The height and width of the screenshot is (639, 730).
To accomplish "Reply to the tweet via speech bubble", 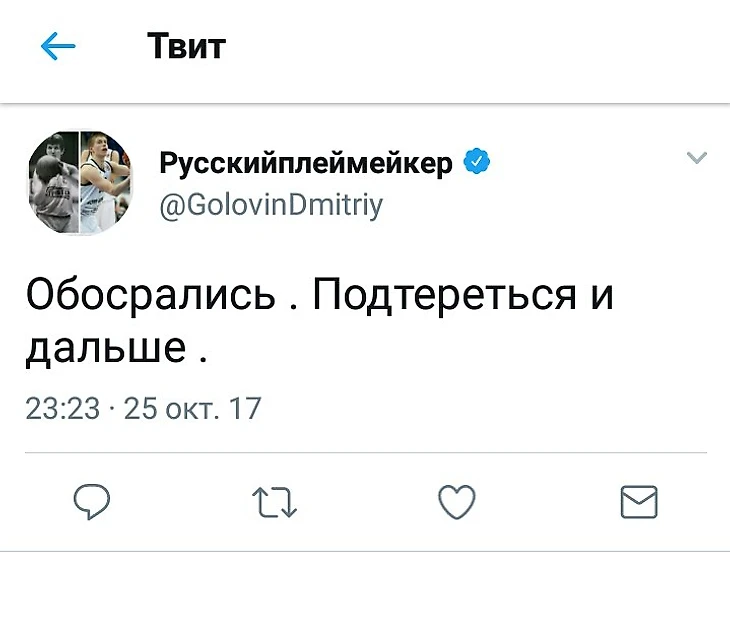I will pyautogui.click(x=92, y=502).
